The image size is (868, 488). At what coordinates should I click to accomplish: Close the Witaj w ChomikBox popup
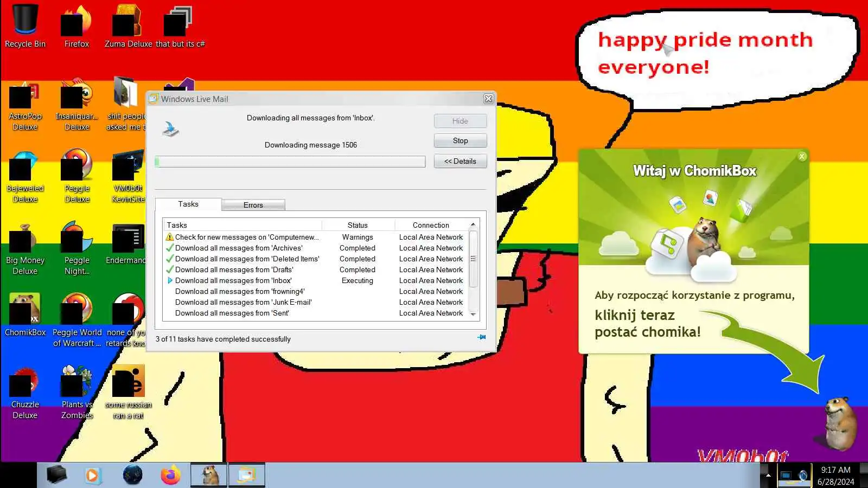802,157
